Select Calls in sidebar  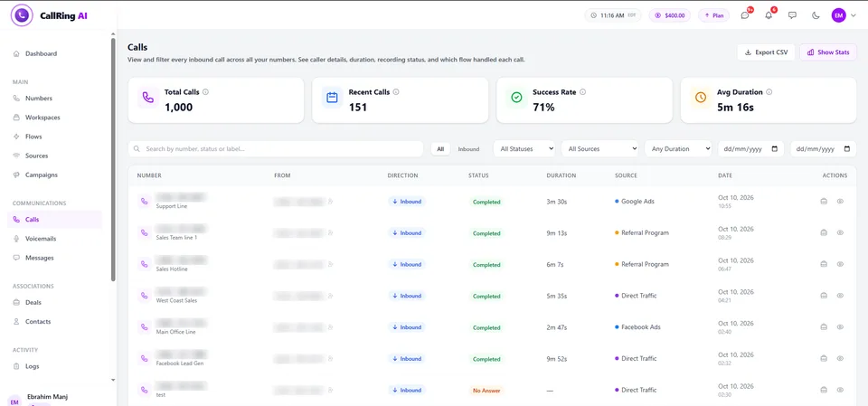point(55,220)
